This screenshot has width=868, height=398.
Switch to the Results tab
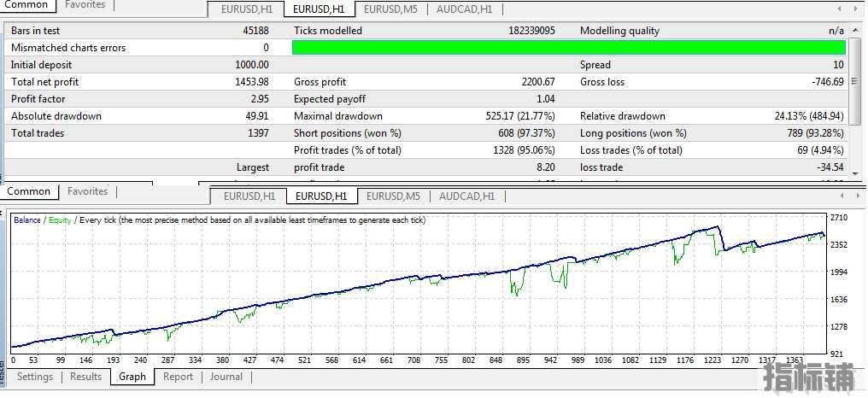(85, 377)
